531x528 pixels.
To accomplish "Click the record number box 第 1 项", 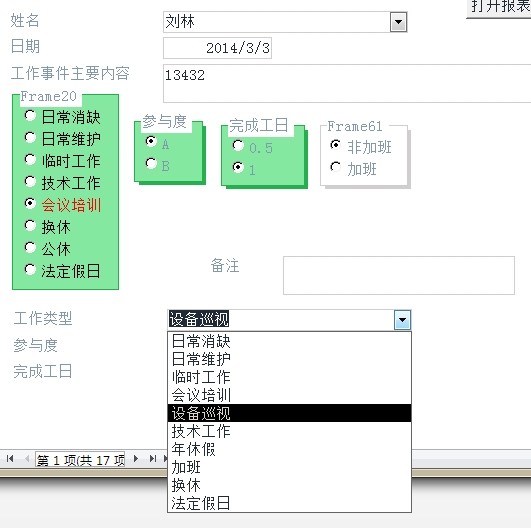I will (80, 459).
